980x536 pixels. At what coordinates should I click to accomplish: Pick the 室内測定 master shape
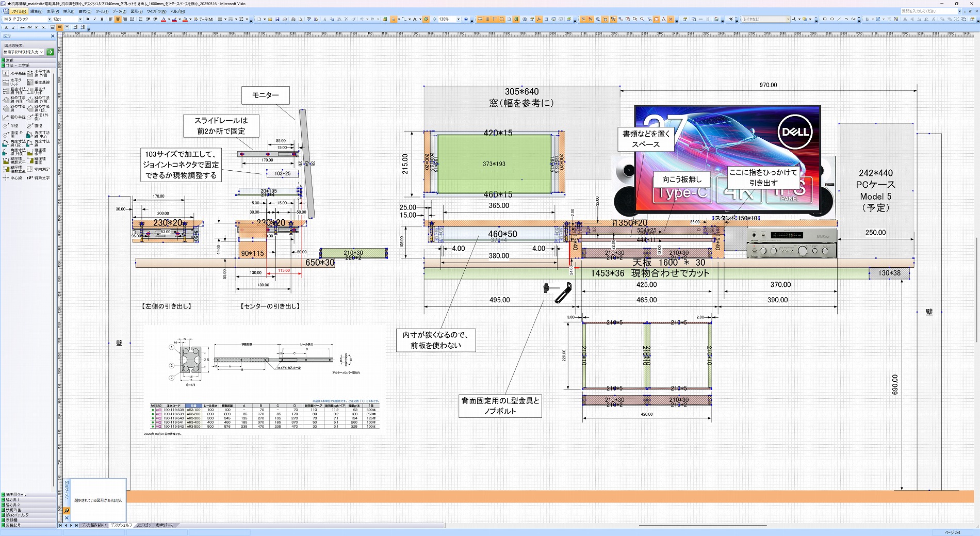(38, 169)
